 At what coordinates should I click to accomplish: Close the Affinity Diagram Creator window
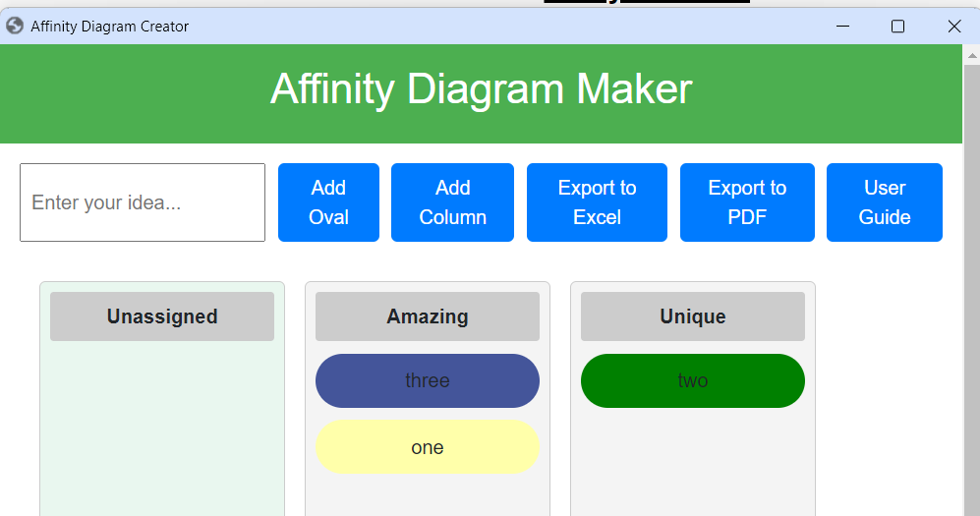tap(953, 27)
